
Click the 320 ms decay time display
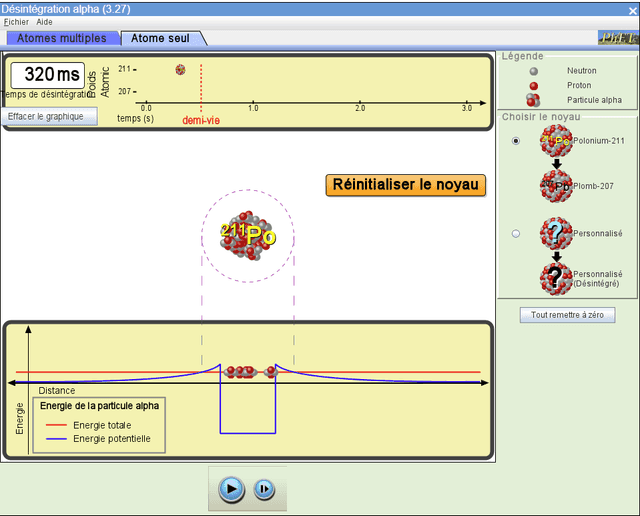tap(54, 75)
